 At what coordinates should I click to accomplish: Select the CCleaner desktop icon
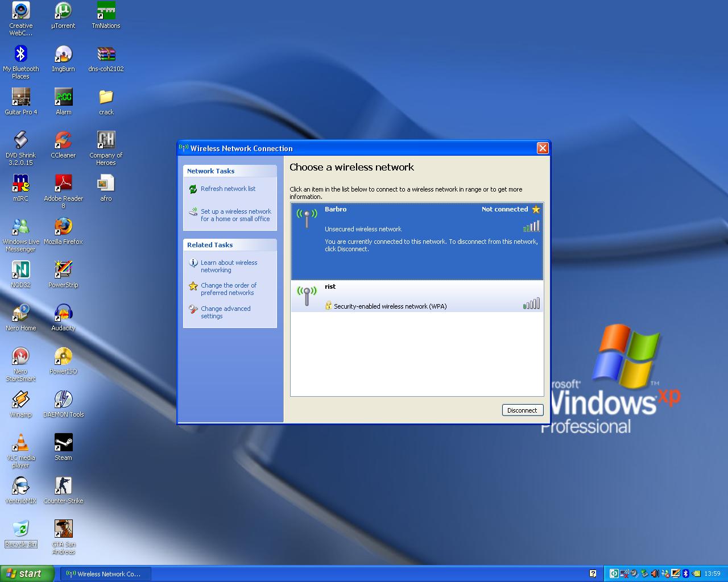(x=63, y=141)
